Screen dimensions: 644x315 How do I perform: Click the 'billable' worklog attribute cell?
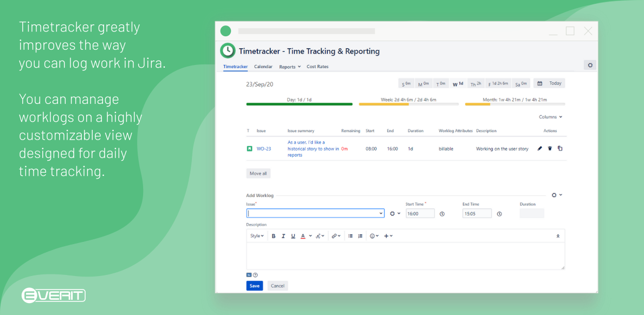446,149
